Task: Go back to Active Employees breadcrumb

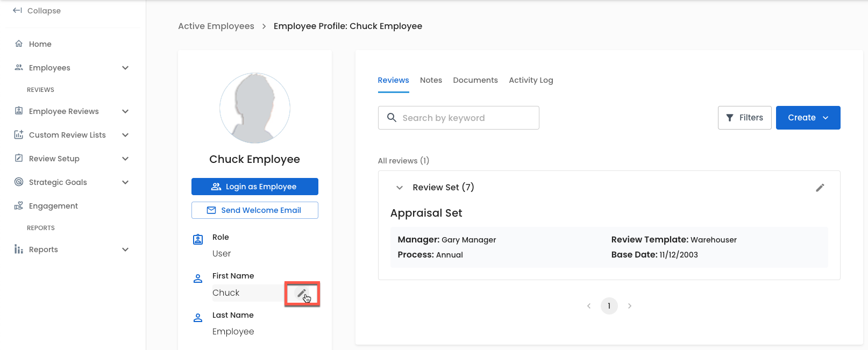Action: (216, 26)
